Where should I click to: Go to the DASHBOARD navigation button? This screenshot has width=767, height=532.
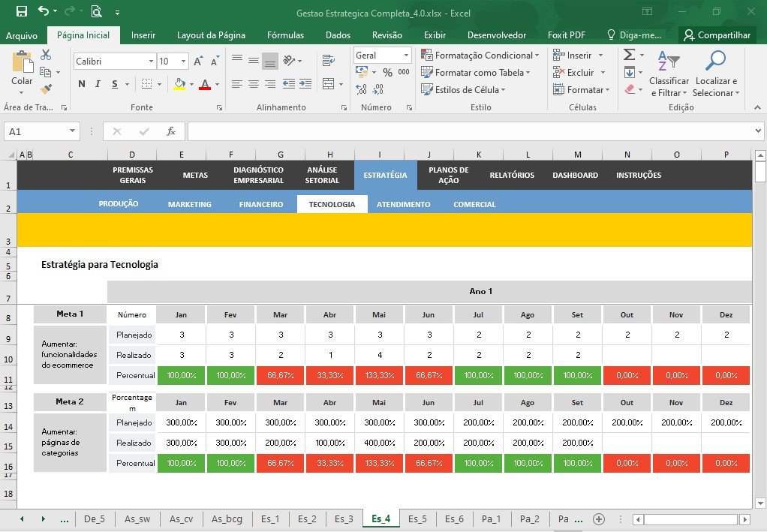(x=575, y=175)
